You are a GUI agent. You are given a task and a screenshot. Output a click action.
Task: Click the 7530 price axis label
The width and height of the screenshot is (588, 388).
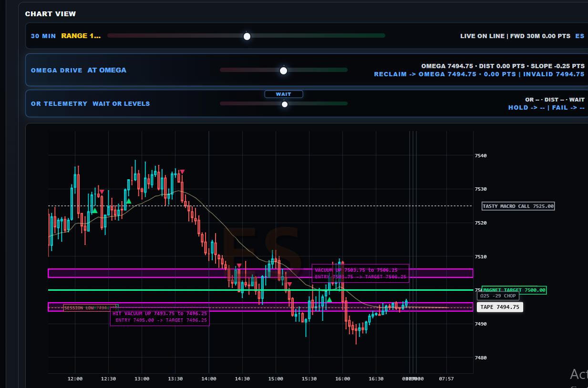[481, 189]
